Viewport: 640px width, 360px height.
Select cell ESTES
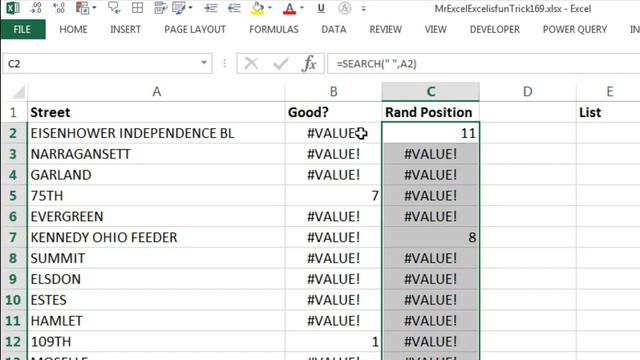(156, 300)
